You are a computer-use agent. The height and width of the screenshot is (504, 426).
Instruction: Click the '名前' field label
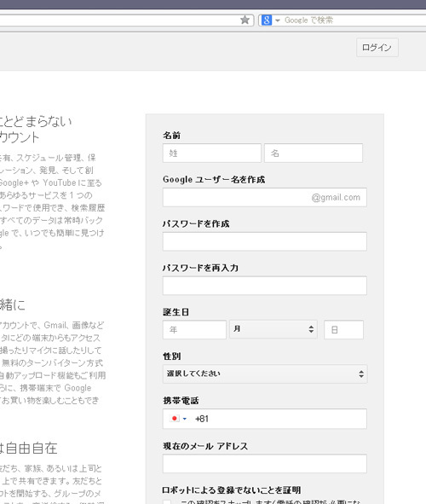tap(171, 136)
